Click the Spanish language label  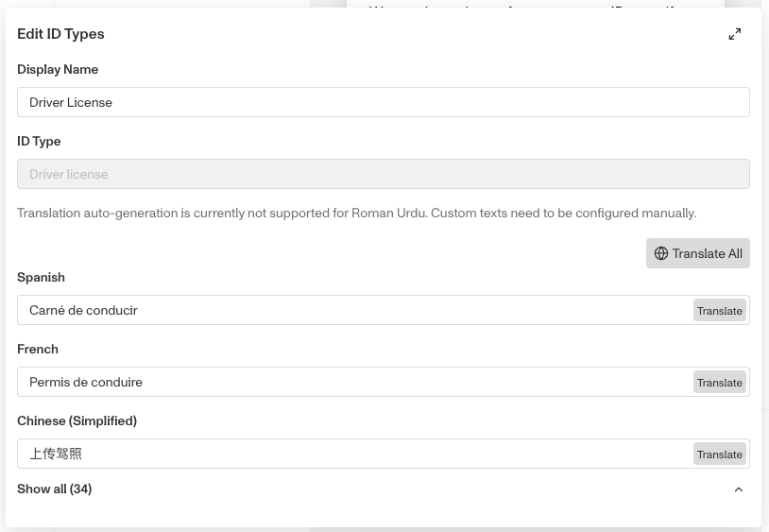41,278
